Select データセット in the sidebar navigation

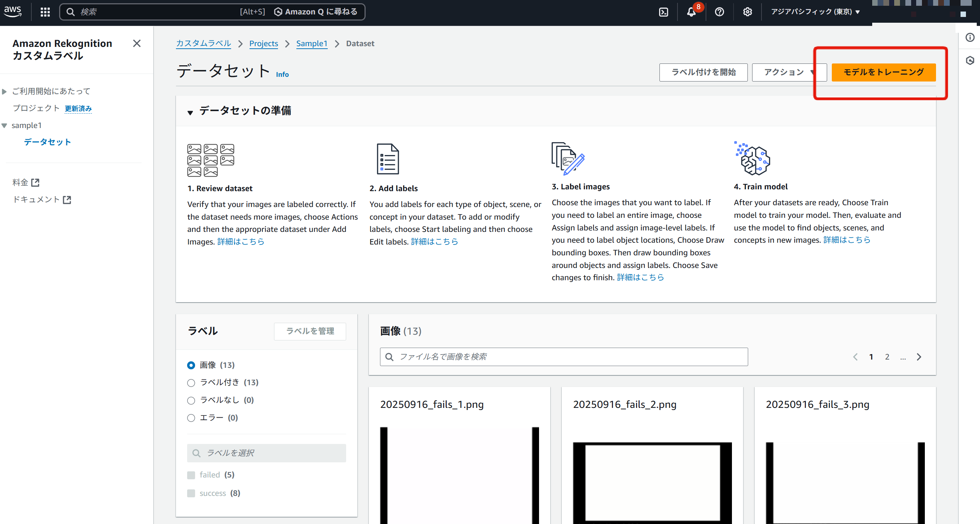tap(47, 142)
